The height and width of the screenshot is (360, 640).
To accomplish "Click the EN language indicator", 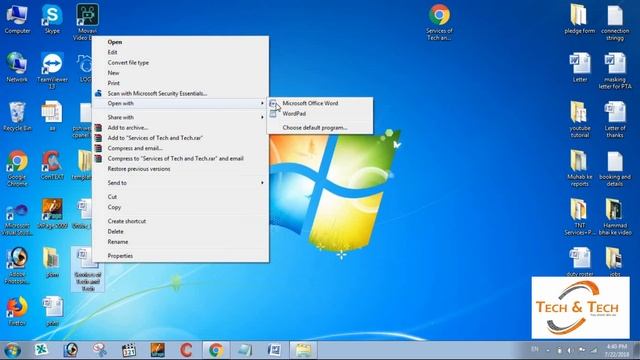I will (x=535, y=349).
